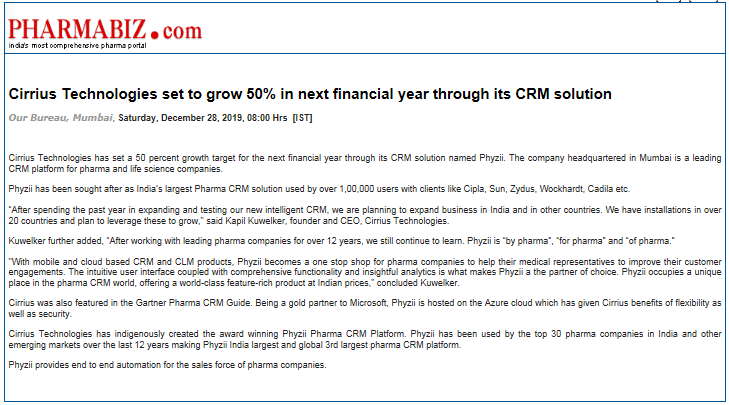
Task: Click the red dot in the Pharmabiz logo
Action: pyautogui.click(x=154, y=35)
